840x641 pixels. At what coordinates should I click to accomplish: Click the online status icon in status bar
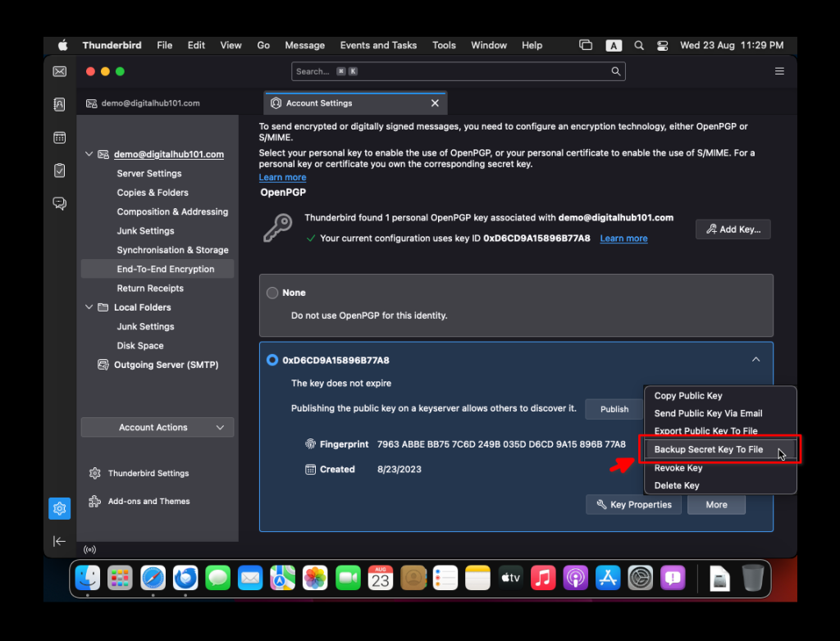(90, 549)
